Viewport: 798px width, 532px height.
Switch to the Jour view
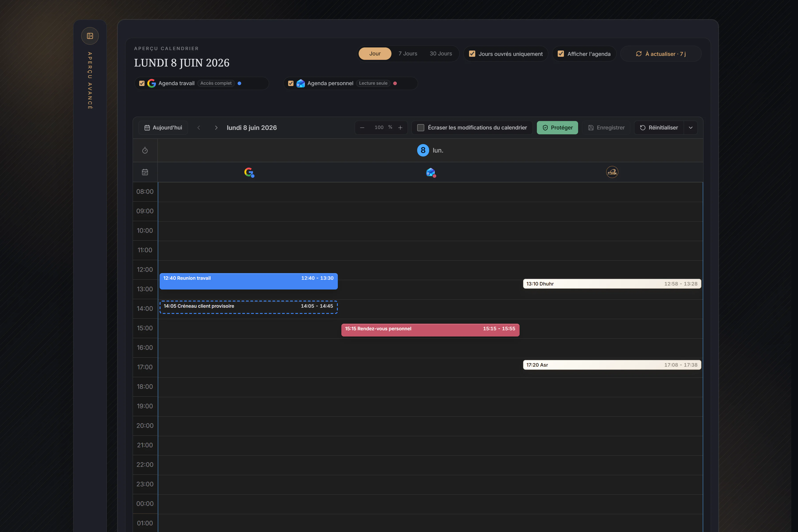375,54
